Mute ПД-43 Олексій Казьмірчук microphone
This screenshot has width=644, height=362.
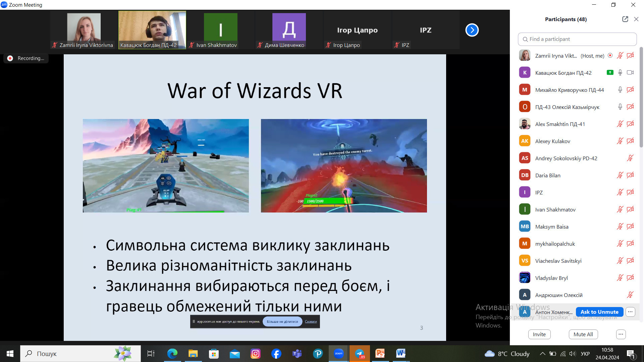(x=620, y=107)
